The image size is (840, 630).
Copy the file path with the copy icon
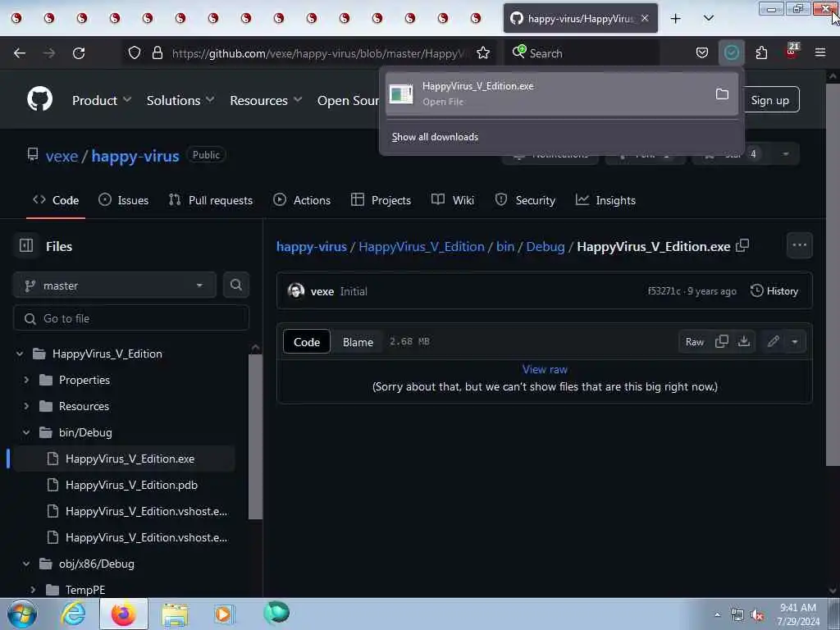click(742, 246)
